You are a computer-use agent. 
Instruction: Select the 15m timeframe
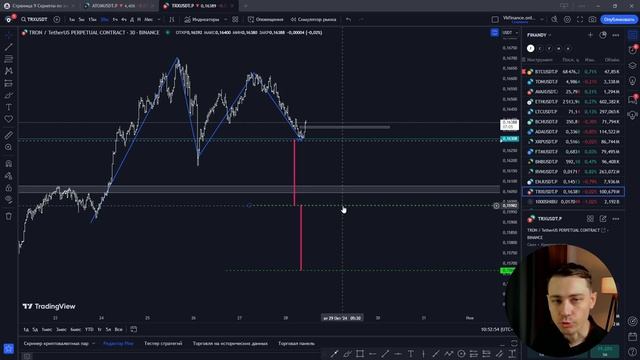(x=92, y=20)
